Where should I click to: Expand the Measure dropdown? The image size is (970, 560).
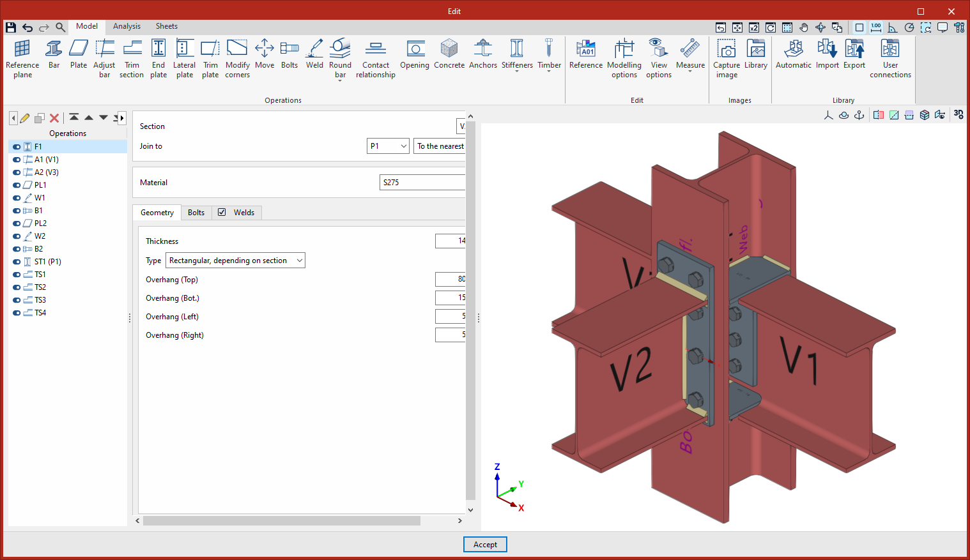(690, 72)
